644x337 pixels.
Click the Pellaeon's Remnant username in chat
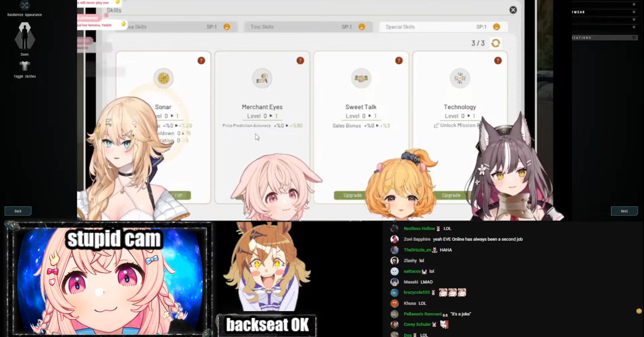(423, 314)
